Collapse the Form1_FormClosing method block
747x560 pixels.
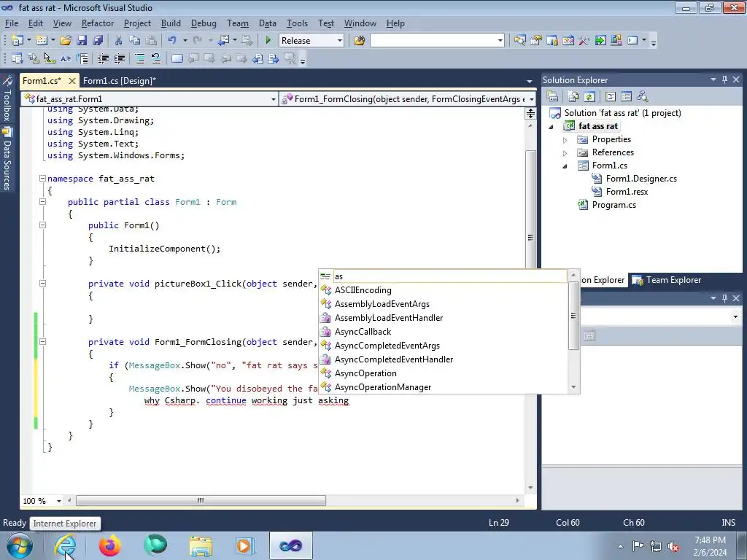click(42, 341)
